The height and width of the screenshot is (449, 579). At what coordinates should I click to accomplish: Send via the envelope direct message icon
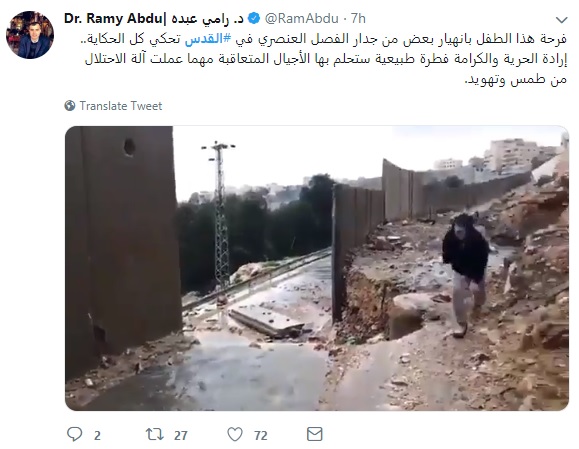tap(315, 434)
